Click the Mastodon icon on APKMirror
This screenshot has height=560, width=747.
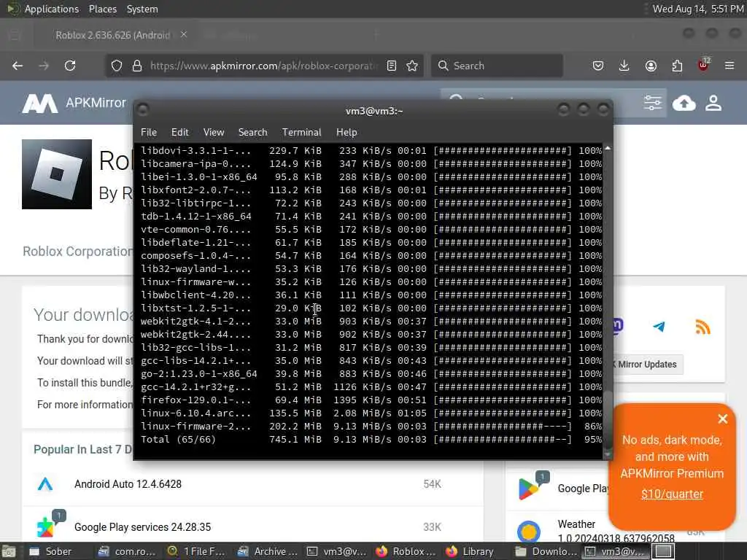[x=617, y=326]
